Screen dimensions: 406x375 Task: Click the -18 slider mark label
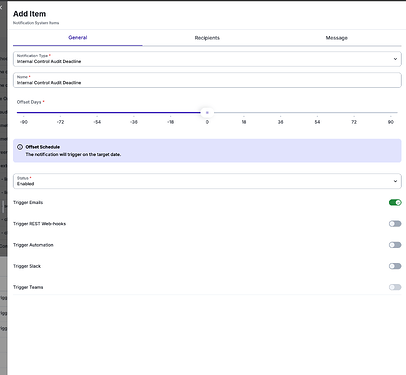[170, 122]
